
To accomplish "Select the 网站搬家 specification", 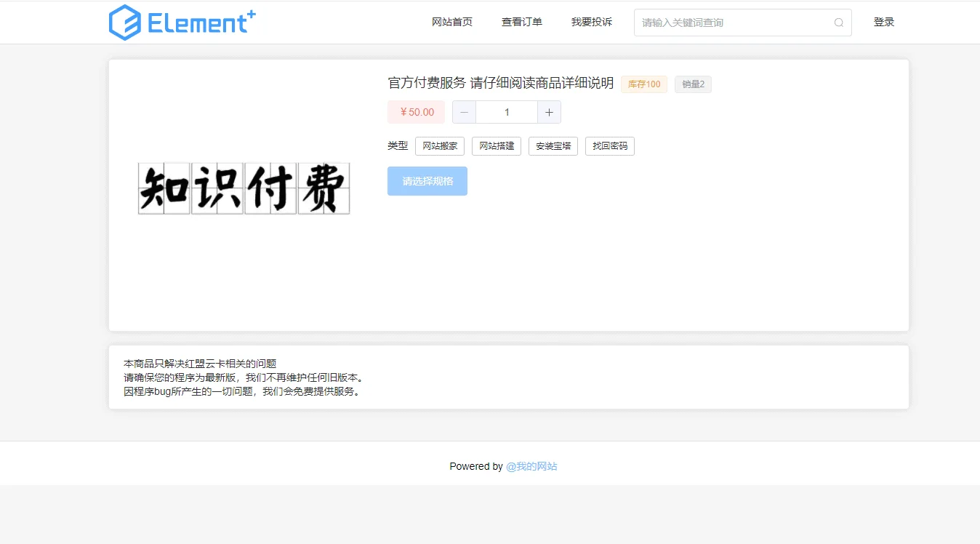I will pyautogui.click(x=439, y=145).
